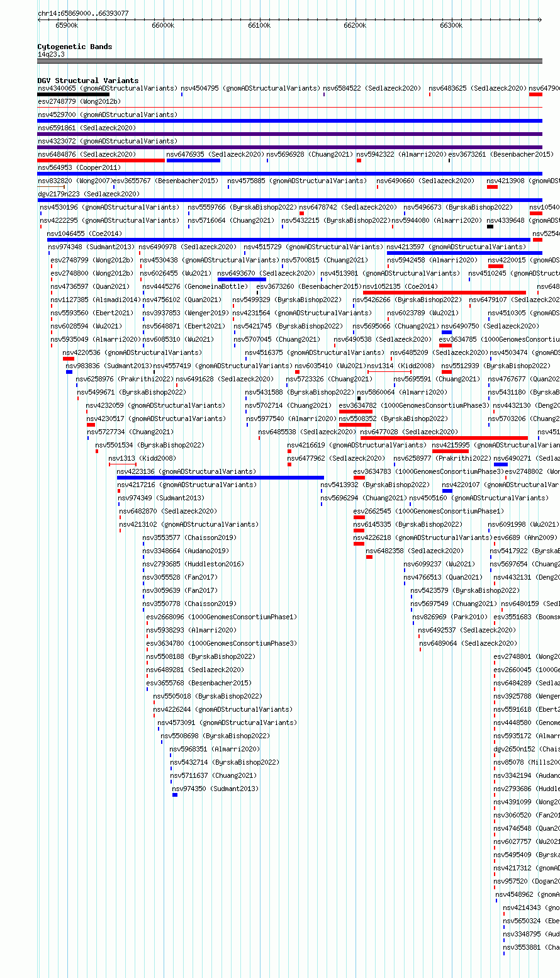Screen dimensions: 560x978
Task: Click the long red bar of nsv1052135
Action: 444,293
